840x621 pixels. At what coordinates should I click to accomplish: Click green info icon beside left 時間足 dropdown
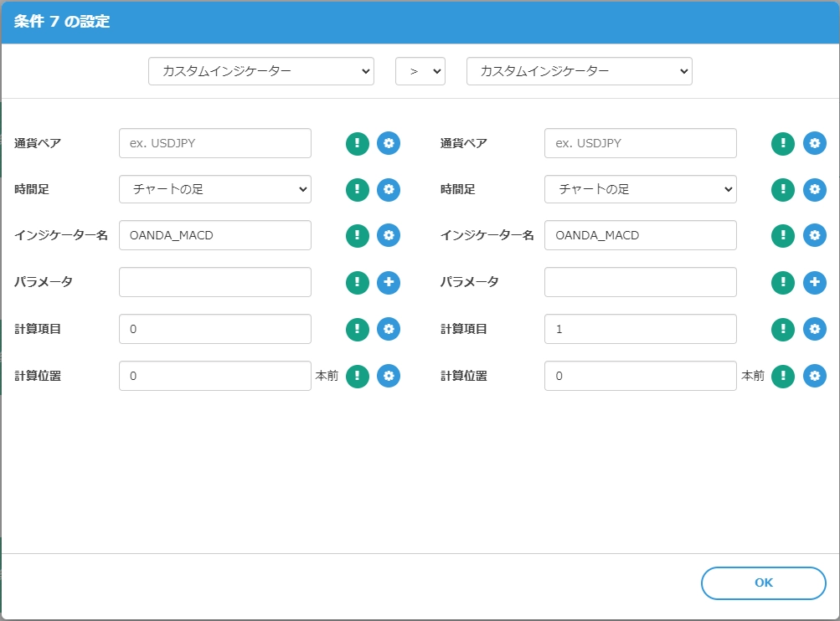click(x=358, y=190)
